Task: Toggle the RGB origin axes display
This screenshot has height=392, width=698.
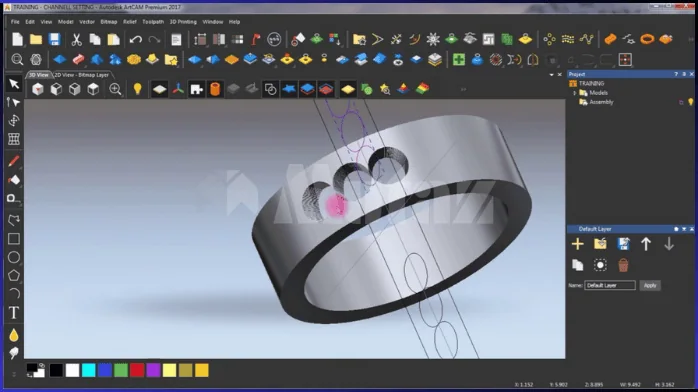Action: [x=178, y=89]
